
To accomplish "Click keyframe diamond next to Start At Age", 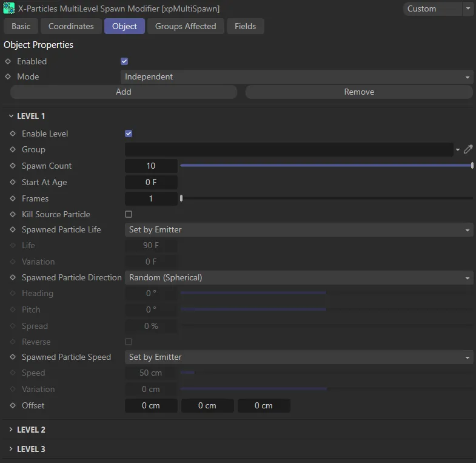I will pos(13,182).
